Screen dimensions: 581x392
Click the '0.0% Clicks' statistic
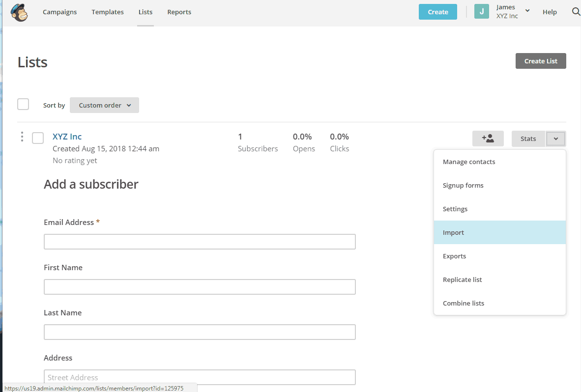click(340, 142)
